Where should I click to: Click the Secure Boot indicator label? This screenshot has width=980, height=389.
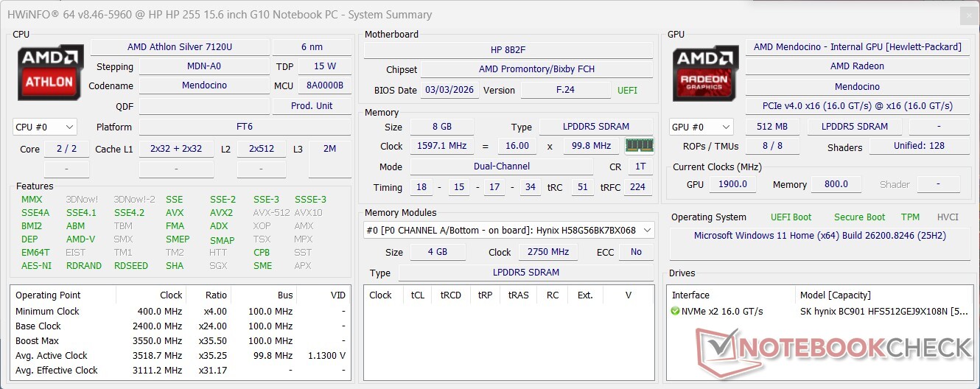(x=859, y=217)
